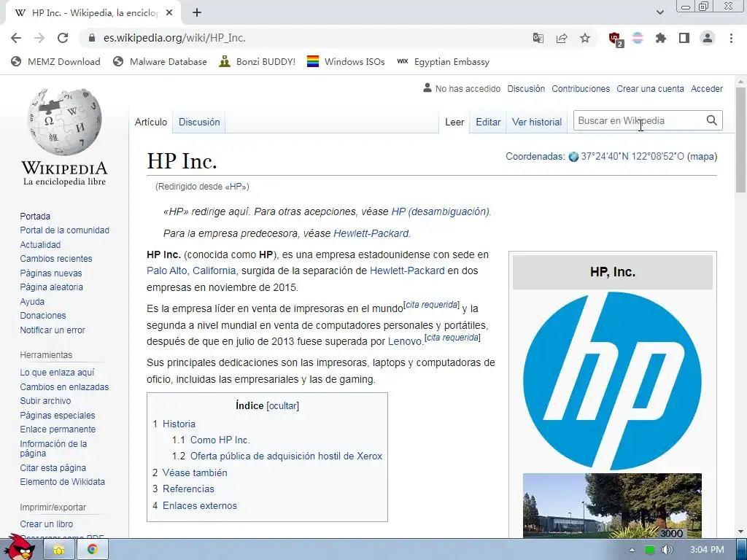Switch to the Discusión page tab
This screenshot has height=560, width=747.
tap(199, 122)
